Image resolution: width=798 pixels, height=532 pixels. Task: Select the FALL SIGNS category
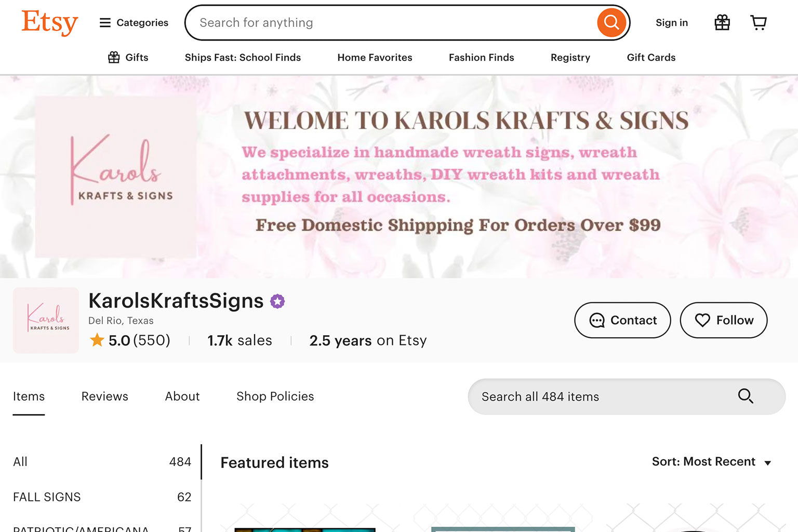(x=102, y=497)
